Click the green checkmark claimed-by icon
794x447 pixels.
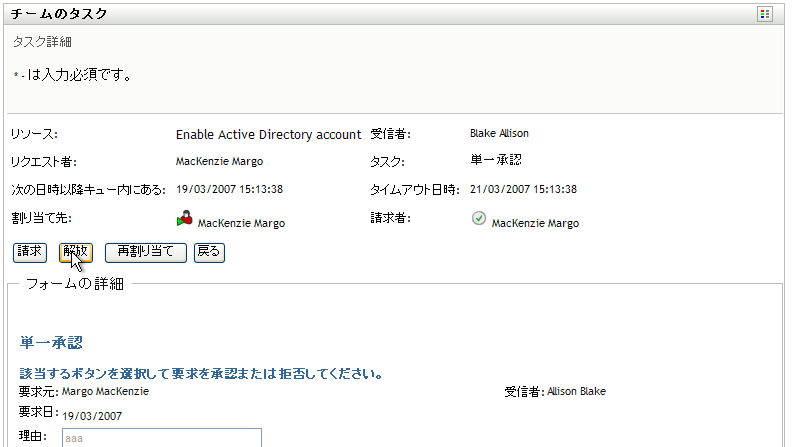[x=479, y=218]
